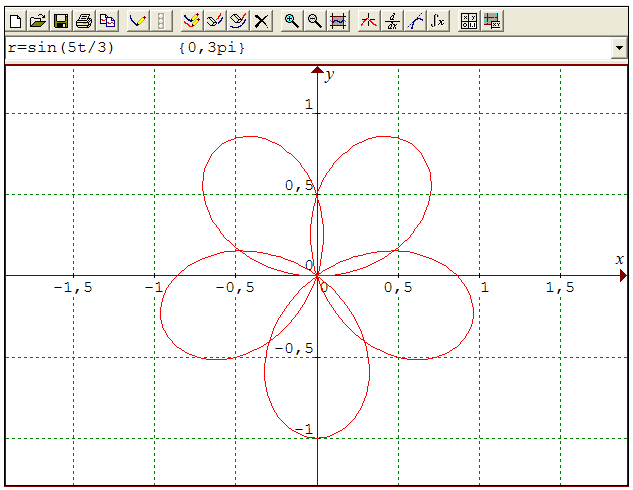Zoom out with the minus magnifier

315,21
